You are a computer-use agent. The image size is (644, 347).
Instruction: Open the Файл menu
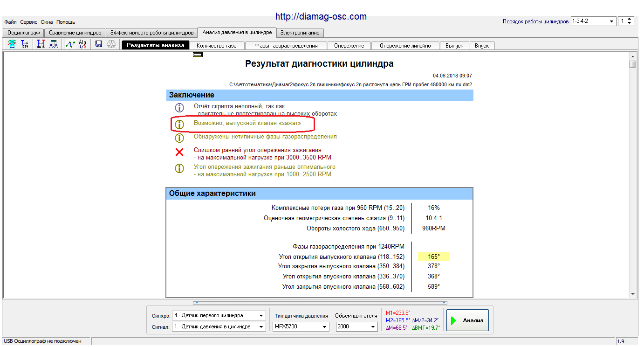point(10,22)
